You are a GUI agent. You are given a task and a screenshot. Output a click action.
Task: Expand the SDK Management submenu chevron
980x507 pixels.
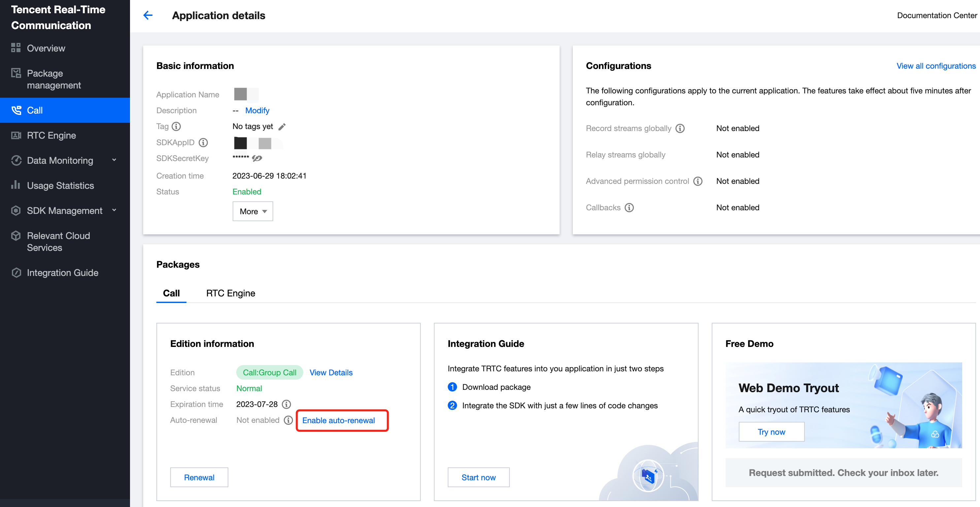[x=114, y=210]
